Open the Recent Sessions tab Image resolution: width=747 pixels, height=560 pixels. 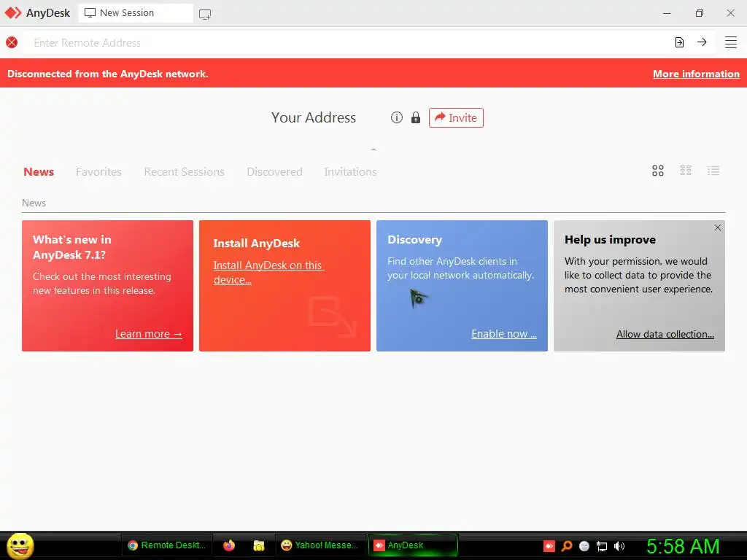pyautogui.click(x=184, y=172)
